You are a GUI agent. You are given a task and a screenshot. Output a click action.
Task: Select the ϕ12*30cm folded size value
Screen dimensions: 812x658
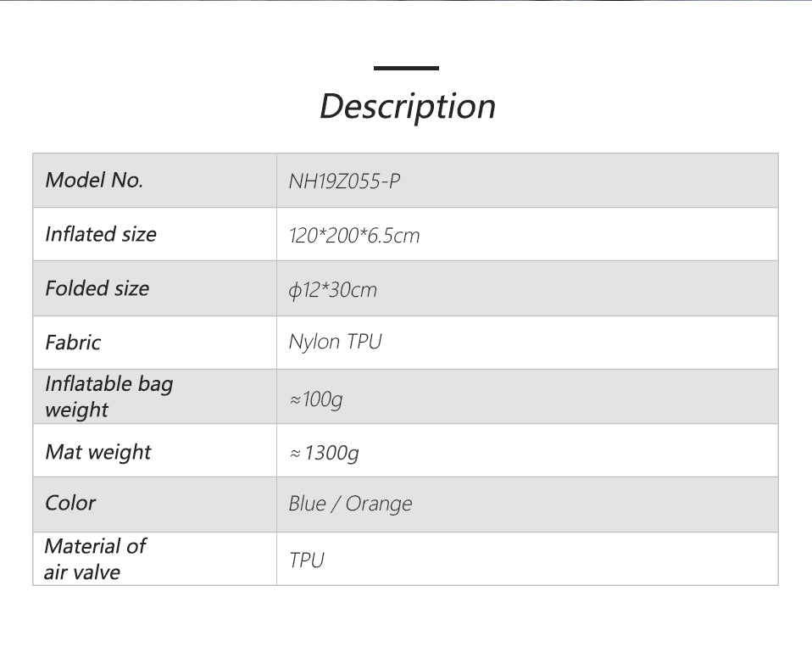click(332, 290)
